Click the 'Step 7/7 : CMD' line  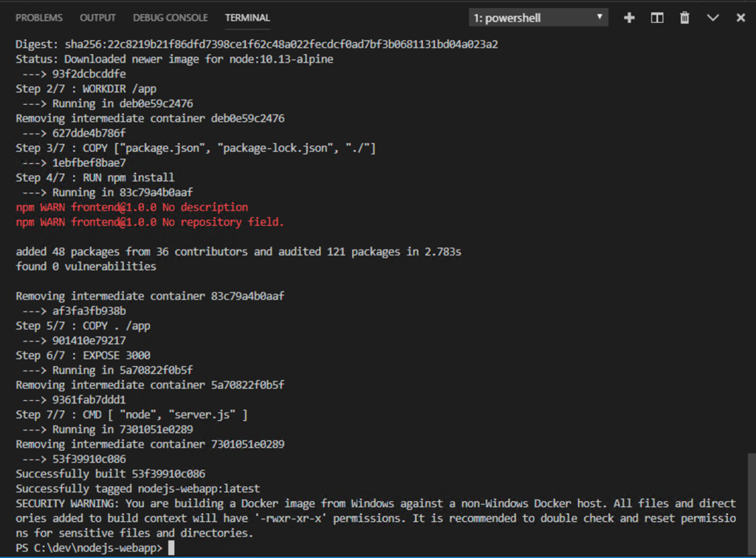coord(131,414)
